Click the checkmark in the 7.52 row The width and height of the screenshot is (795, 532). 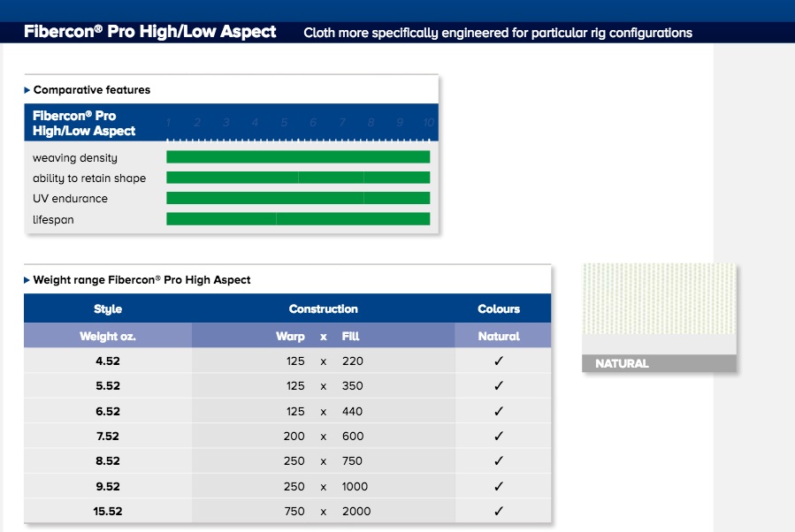[x=499, y=436]
